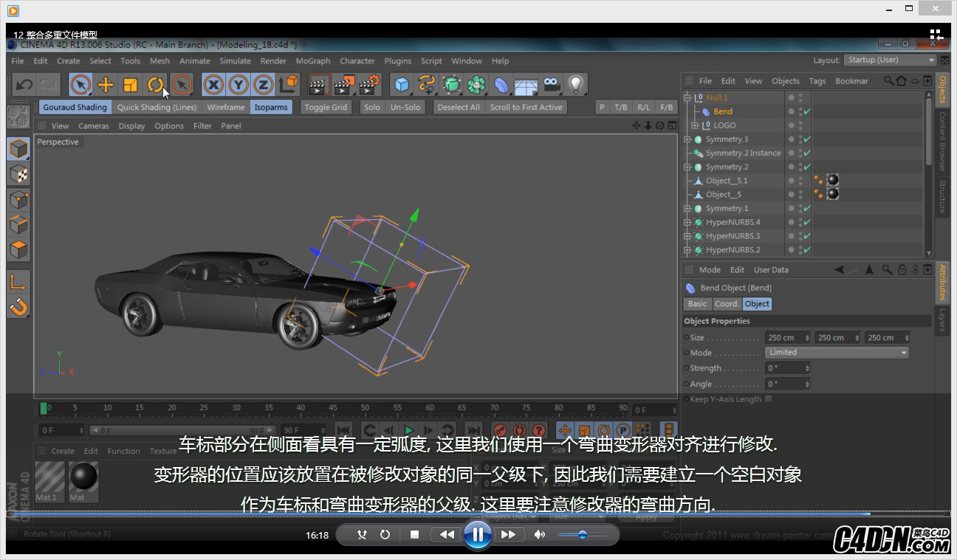Viewport: 957px width, 560px height.
Task: Expand the Symmetry.1 tree node
Action: point(687,209)
